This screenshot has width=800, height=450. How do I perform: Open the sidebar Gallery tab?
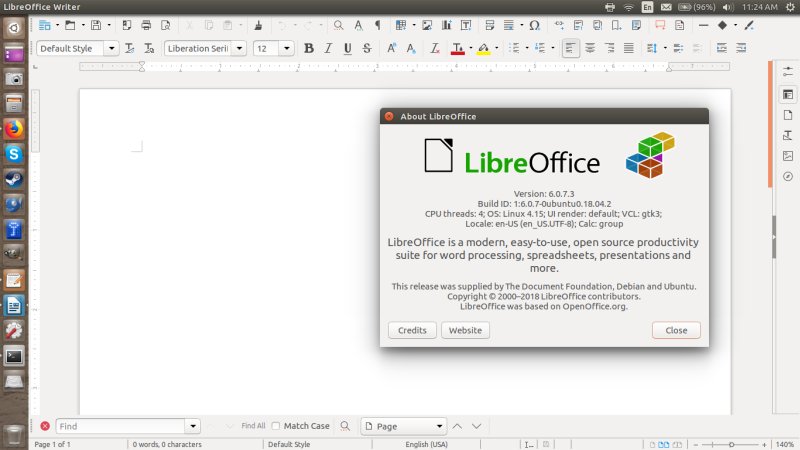788,156
